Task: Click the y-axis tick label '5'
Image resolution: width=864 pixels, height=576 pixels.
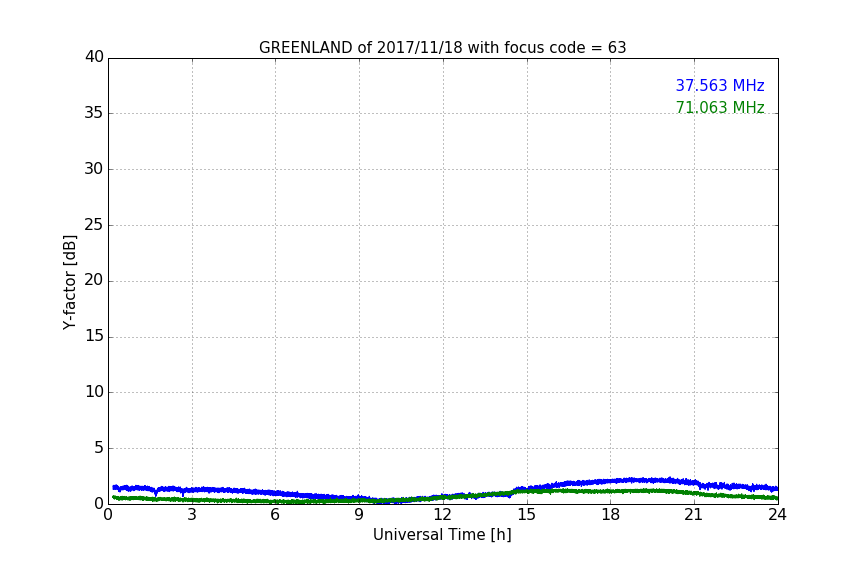Action: pyautogui.click(x=99, y=448)
